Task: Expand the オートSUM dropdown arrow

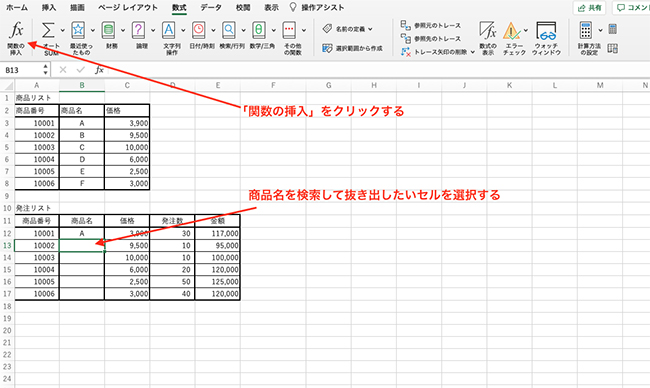Action: [x=63, y=30]
